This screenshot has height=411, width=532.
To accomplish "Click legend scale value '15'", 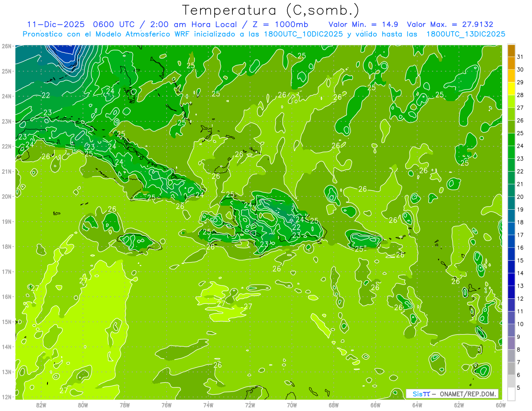I will point(520,260).
